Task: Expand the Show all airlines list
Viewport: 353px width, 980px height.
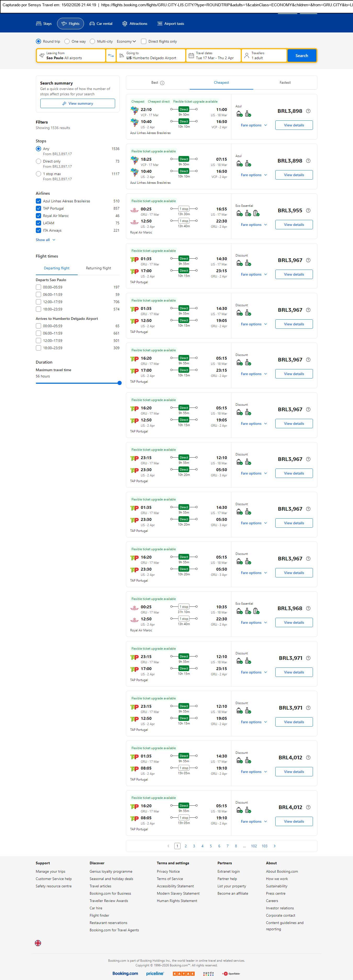Action: (45, 240)
